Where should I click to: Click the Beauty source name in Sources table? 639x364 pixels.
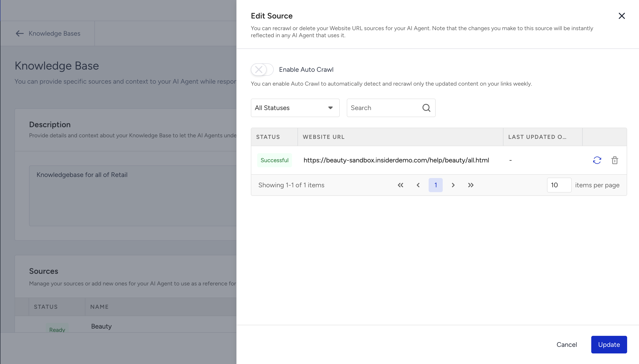pos(101,326)
